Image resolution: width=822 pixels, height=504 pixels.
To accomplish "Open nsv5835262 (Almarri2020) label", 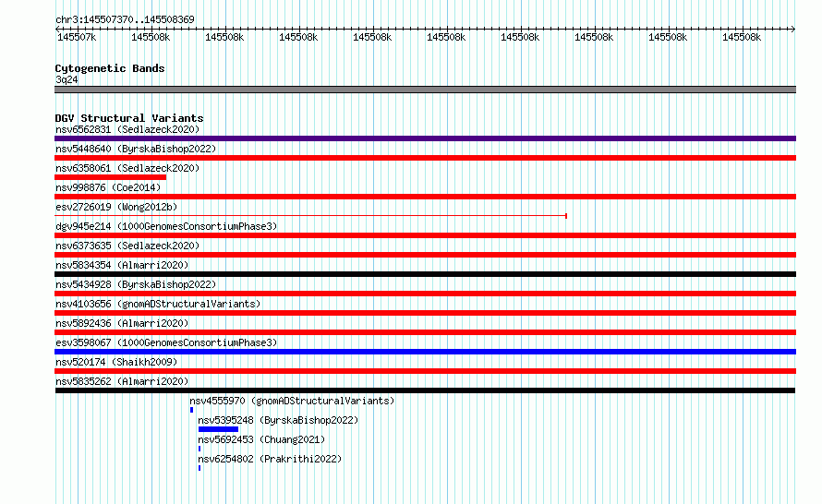I will [122, 381].
